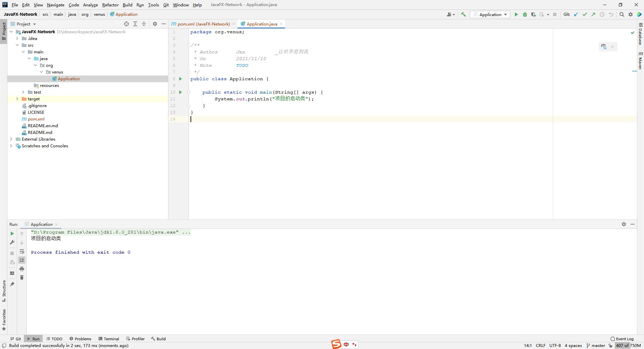Viewport: 644px width, 349px height.
Task: Expand the .idea folder
Action: [17, 39]
